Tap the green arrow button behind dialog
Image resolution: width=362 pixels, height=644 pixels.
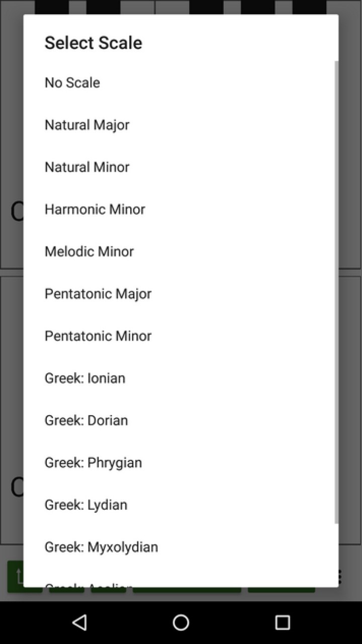(16, 577)
